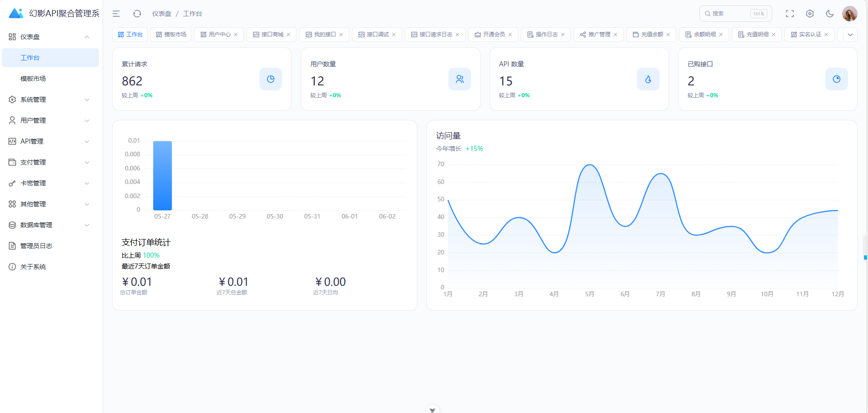The height and width of the screenshot is (413, 868).
Task: Toggle dark mode with the moon icon
Action: pos(830,14)
